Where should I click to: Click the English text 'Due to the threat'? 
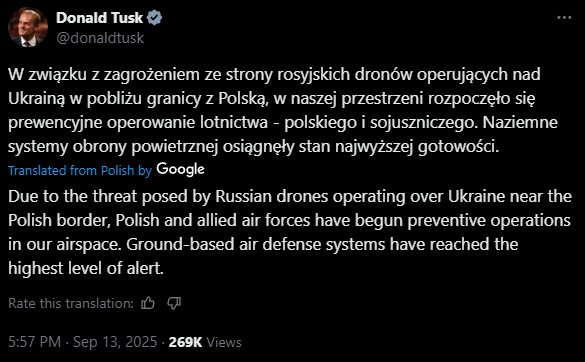72,196
